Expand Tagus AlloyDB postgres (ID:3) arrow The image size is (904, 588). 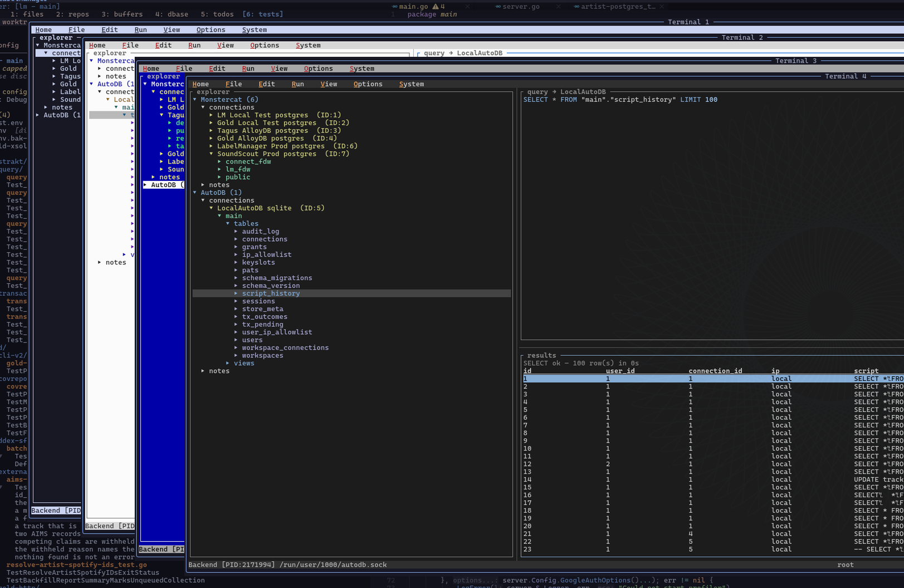click(211, 131)
